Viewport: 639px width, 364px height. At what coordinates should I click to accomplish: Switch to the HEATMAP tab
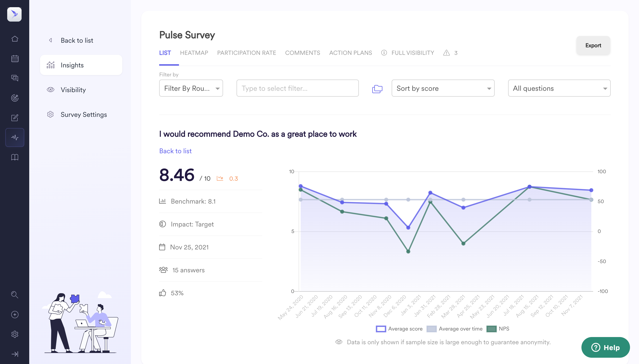click(x=194, y=53)
